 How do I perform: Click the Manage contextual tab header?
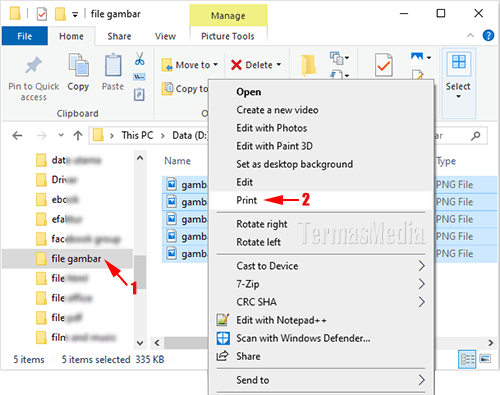coord(228,16)
